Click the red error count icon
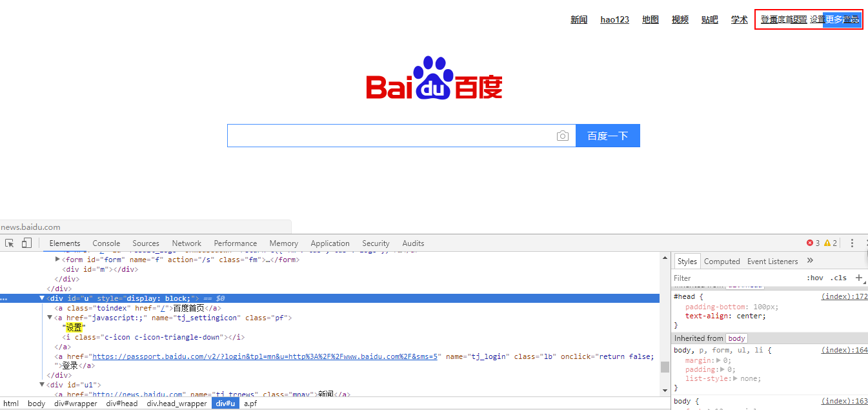This screenshot has width=868, height=410. pos(810,243)
